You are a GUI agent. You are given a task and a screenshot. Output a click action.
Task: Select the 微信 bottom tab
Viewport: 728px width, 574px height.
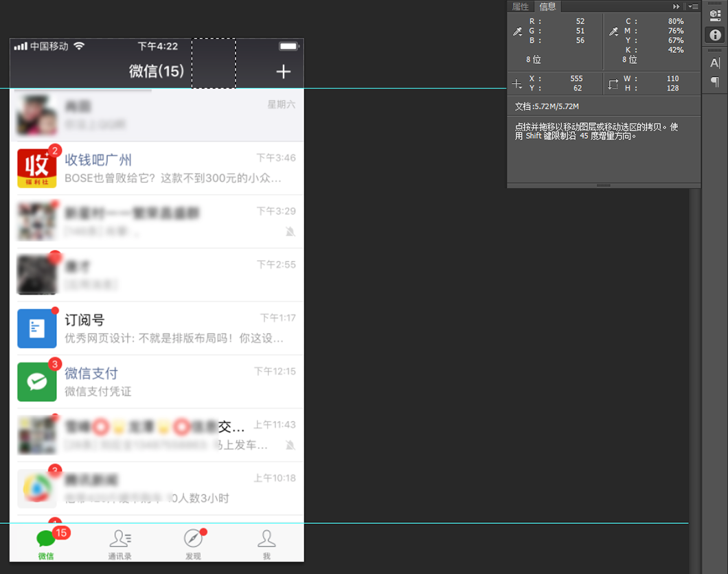[x=46, y=543]
